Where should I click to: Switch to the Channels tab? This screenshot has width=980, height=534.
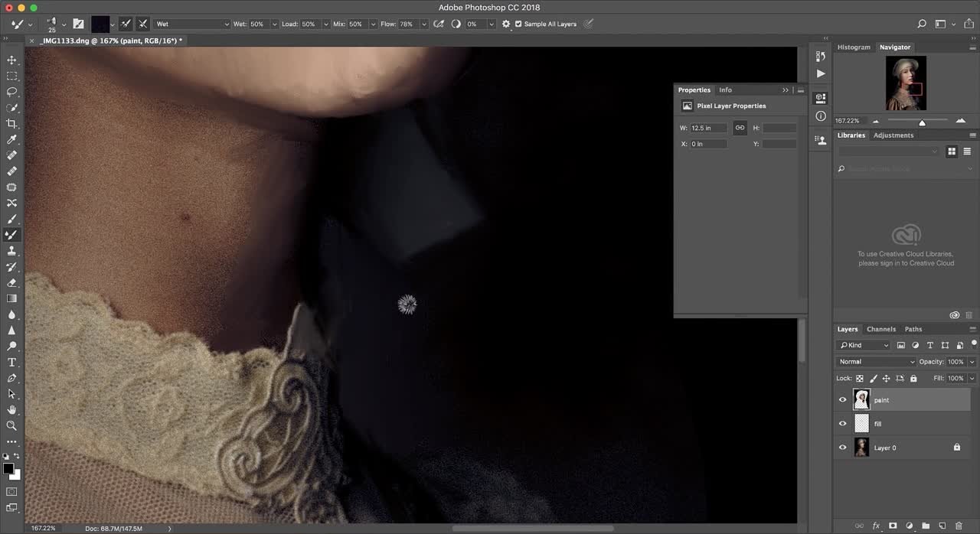[x=880, y=329]
